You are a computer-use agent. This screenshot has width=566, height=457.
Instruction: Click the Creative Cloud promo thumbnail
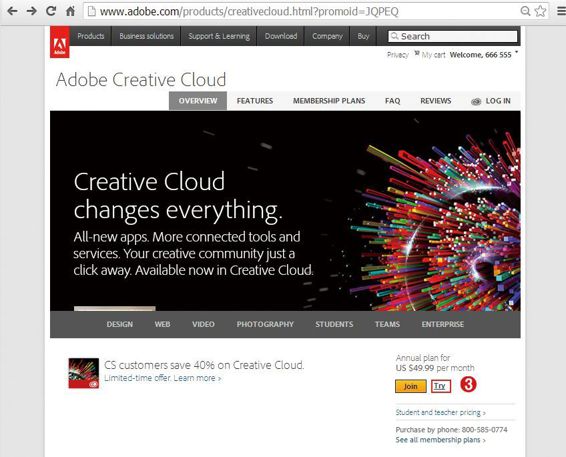tap(84, 373)
